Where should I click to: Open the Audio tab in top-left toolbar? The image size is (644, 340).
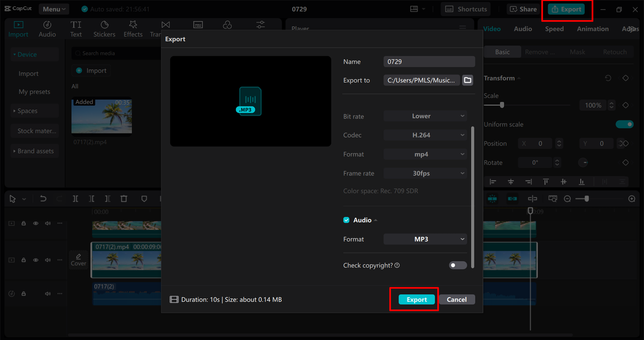tap(47, 29)
